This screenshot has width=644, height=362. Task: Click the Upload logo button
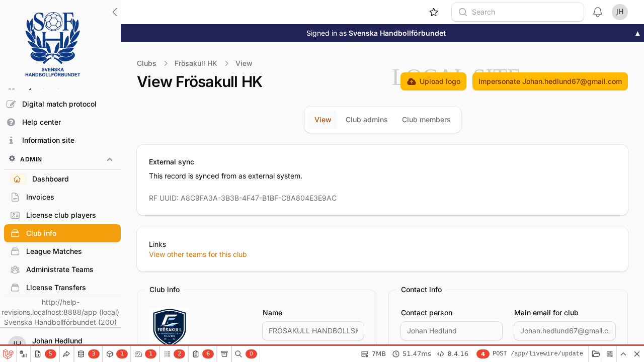click(x=433, y=81)
